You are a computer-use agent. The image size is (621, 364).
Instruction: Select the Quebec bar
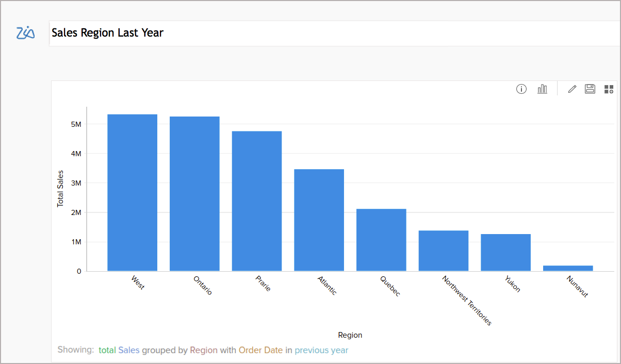[x=381, y=240]
